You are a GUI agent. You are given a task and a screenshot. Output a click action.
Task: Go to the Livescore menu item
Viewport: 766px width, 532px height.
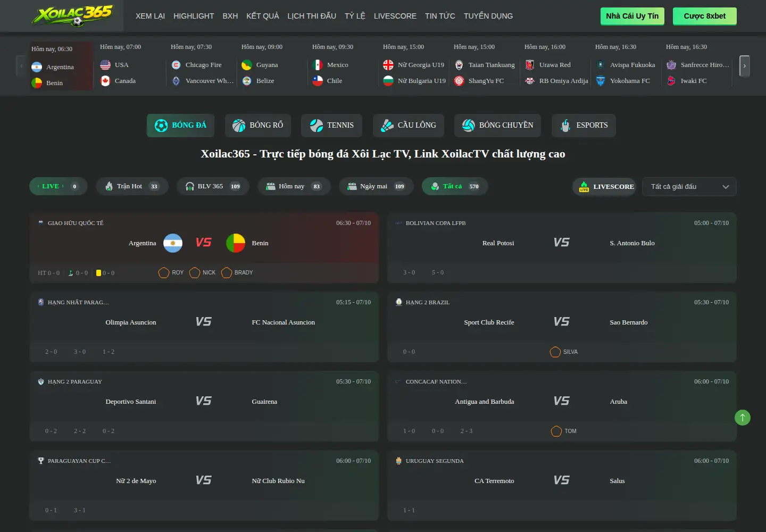tap(395, 16)
